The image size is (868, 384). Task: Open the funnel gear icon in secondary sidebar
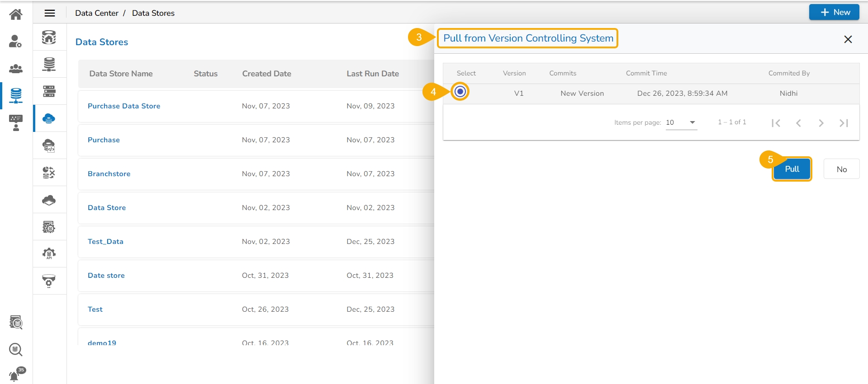[49, 281]
